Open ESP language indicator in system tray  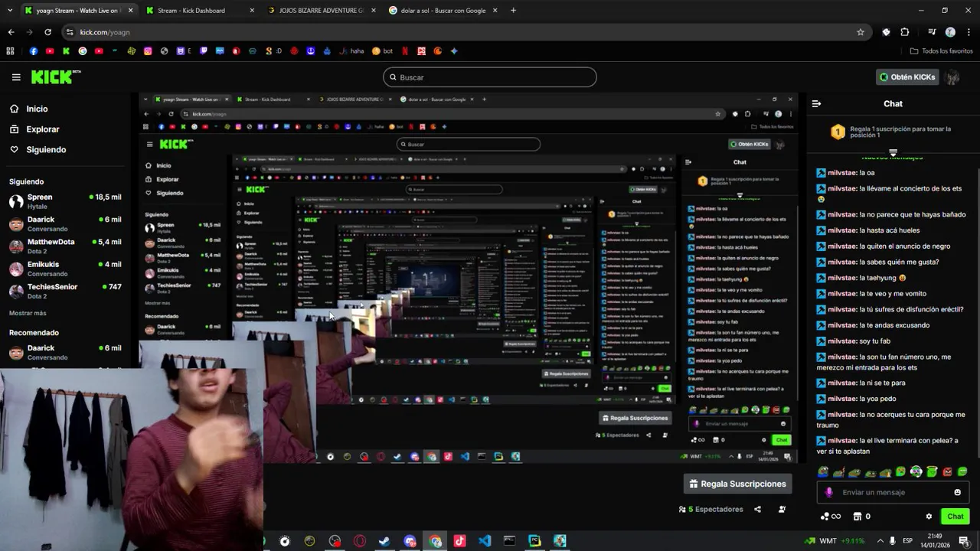point(908,541)
